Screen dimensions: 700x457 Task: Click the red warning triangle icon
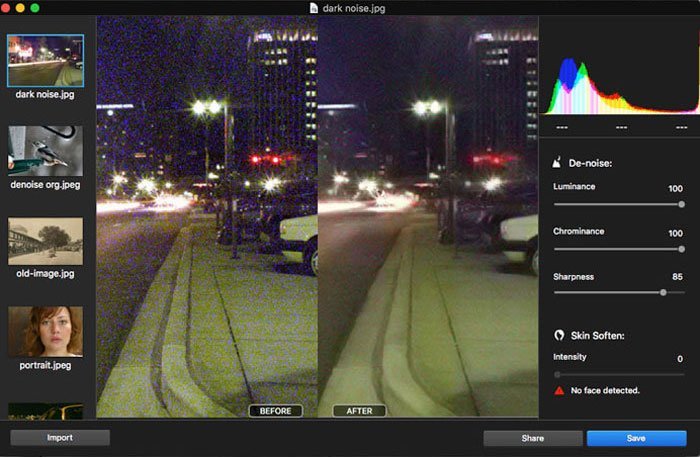(x=559, y=391)
